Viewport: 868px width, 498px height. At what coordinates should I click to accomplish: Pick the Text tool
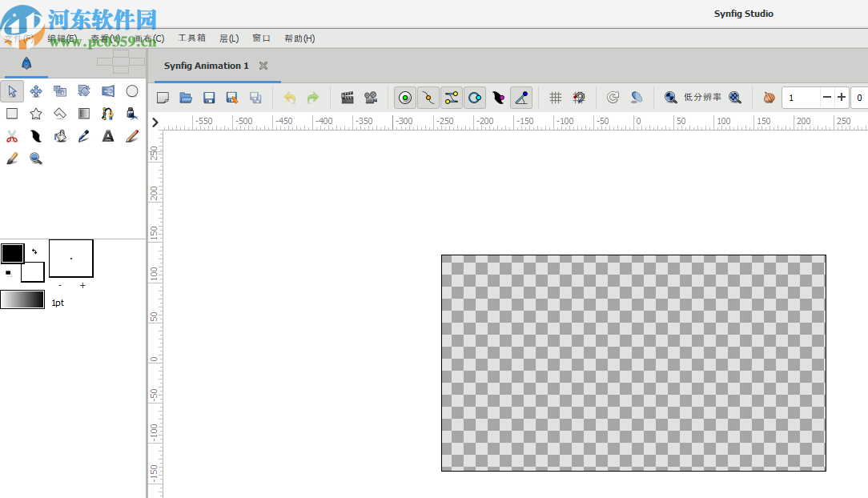(107, 135)
